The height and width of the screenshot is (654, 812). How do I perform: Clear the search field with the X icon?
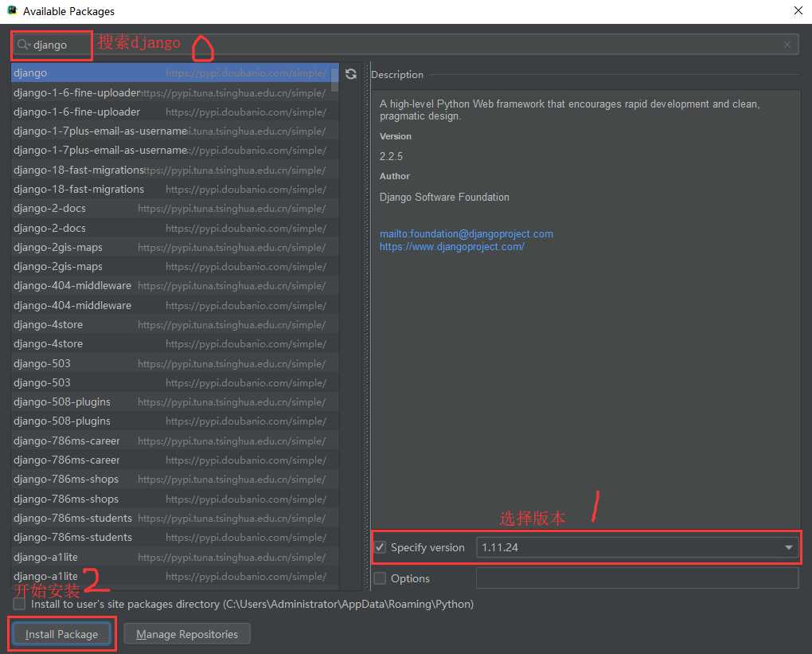tap(787, 45)
